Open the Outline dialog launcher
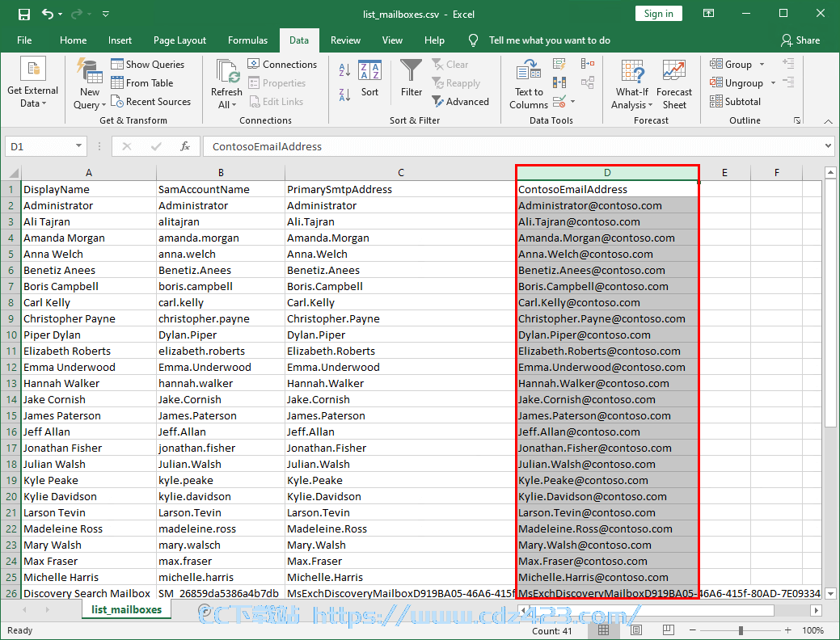This screenshot has height=640, width=840. [798, 120]
